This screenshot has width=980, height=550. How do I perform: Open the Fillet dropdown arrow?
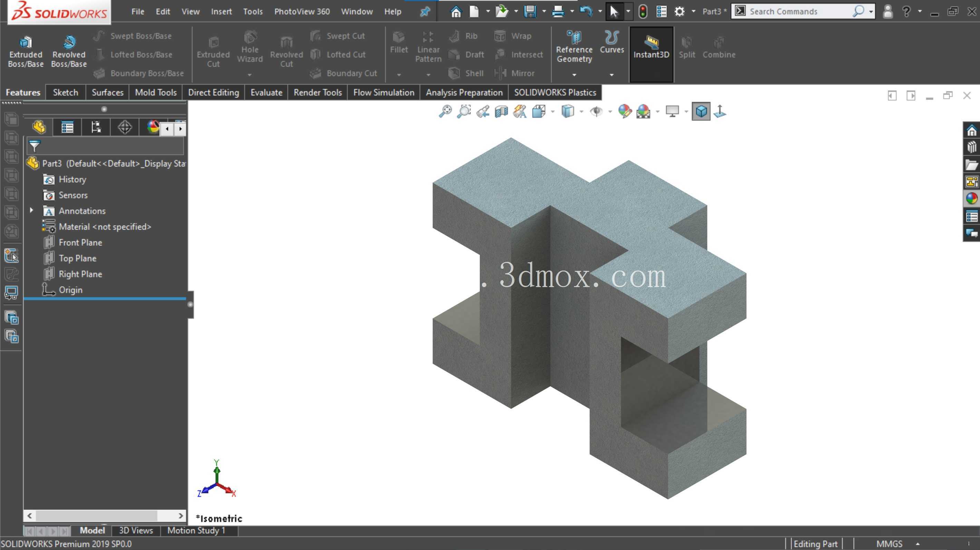click(399, 75)
